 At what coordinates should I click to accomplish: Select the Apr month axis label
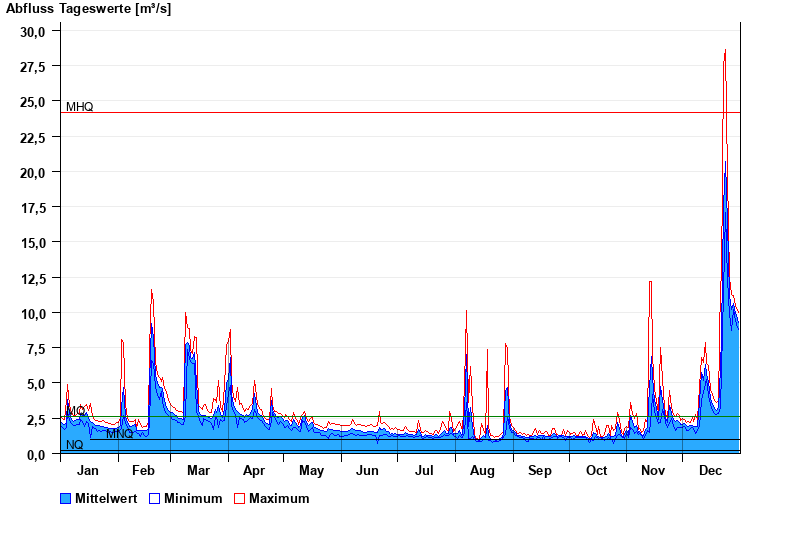click(x=254, y=471)
